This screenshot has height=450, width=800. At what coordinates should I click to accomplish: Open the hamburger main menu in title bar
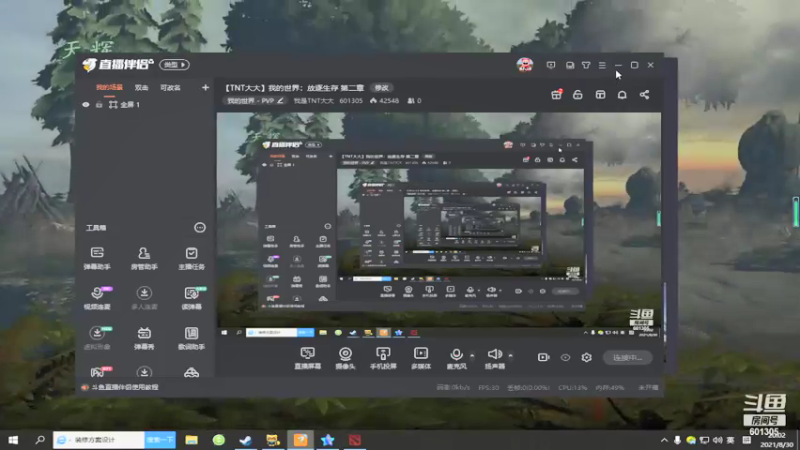click(x=603, y=65)
